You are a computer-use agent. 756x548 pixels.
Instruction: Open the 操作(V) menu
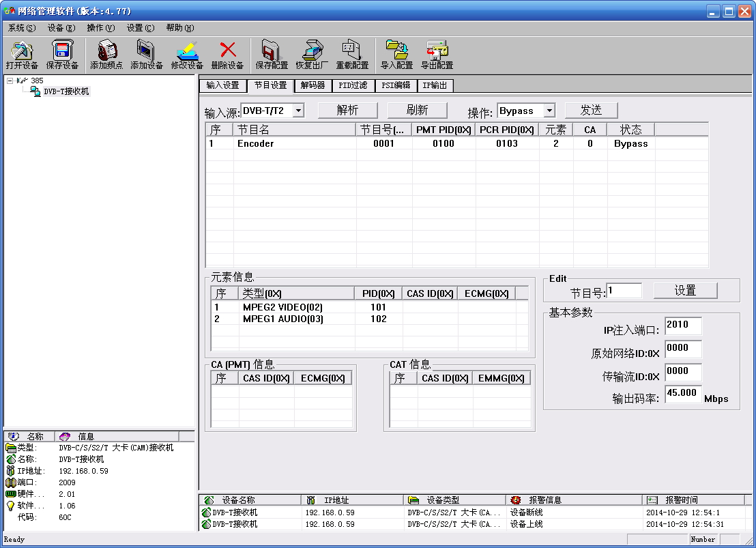[101, 28]
